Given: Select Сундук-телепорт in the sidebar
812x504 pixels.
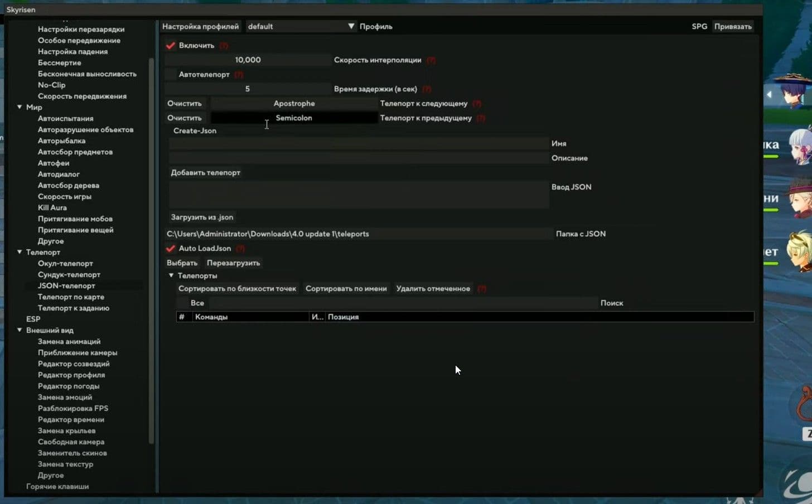Looking at the screenshot, I should pyautogui.click(x=69, y=274).
